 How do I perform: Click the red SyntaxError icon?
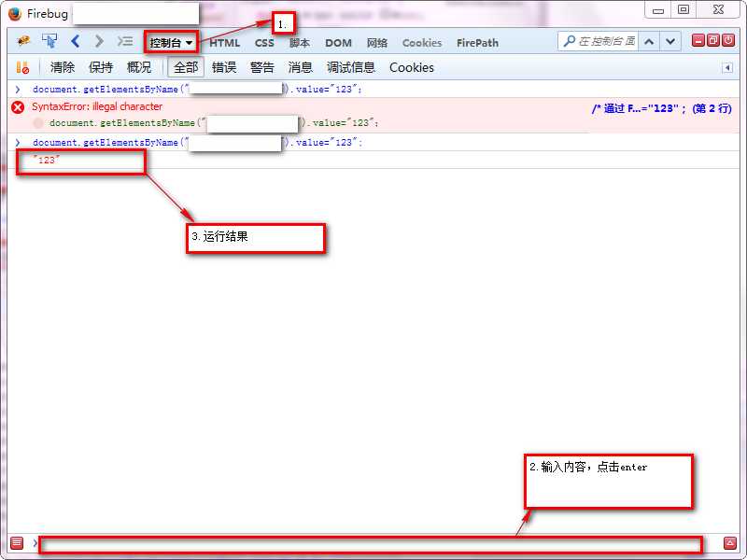[x=18, y=107]
